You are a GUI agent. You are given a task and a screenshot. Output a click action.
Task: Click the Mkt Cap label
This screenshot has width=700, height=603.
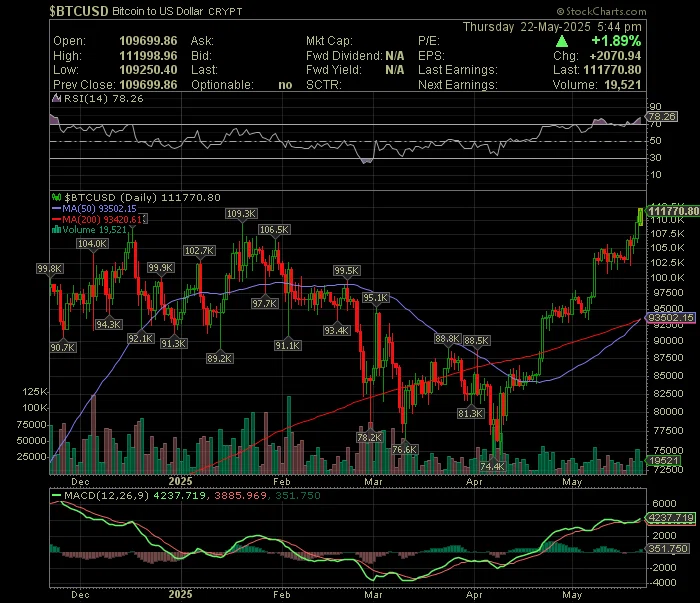329,41
